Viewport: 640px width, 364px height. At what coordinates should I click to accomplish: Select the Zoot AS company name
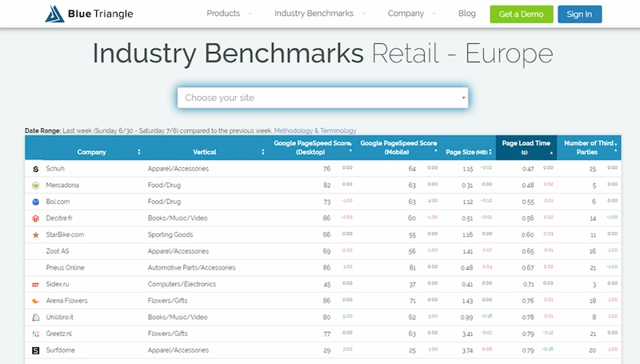pos(58,251)
